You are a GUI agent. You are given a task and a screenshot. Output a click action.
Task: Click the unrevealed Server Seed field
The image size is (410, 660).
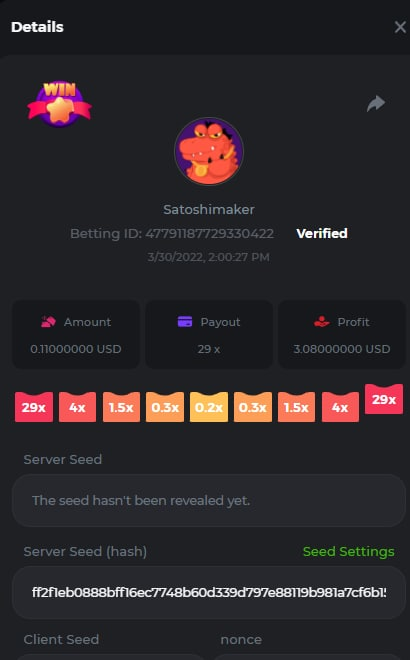[x=209, y=500]
